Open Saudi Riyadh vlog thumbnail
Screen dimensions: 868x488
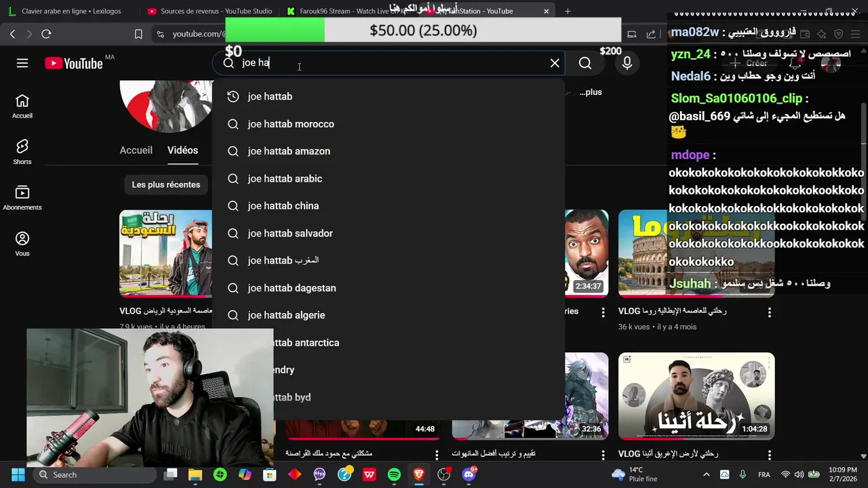[165, 253]
